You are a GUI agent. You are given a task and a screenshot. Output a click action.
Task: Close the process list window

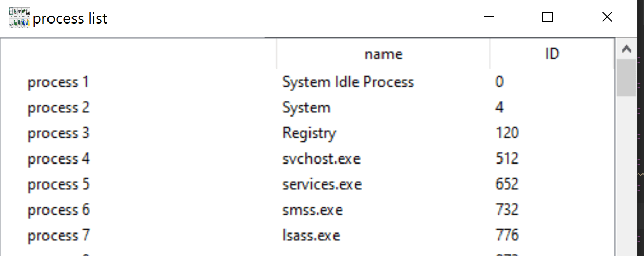tap(607, 18)
